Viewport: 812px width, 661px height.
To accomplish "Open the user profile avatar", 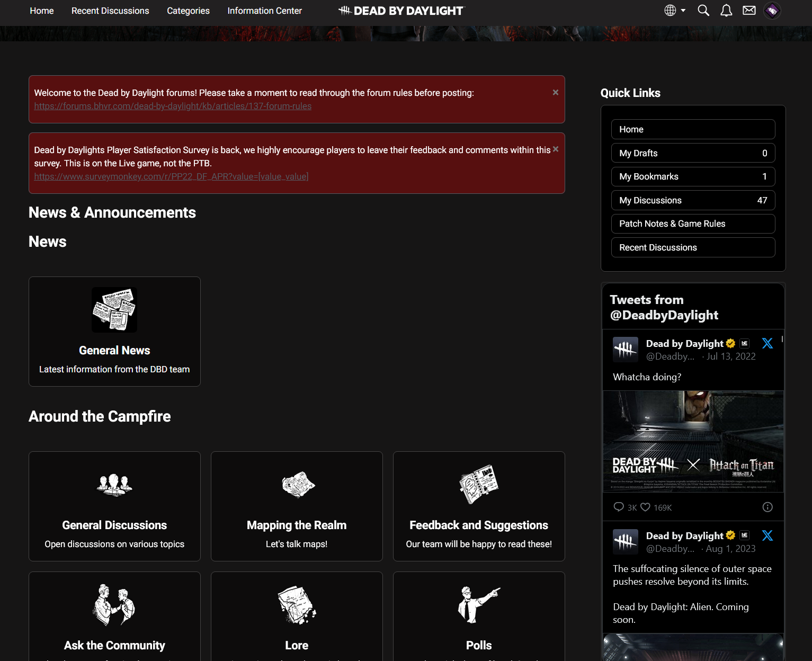I will (772, 11).
